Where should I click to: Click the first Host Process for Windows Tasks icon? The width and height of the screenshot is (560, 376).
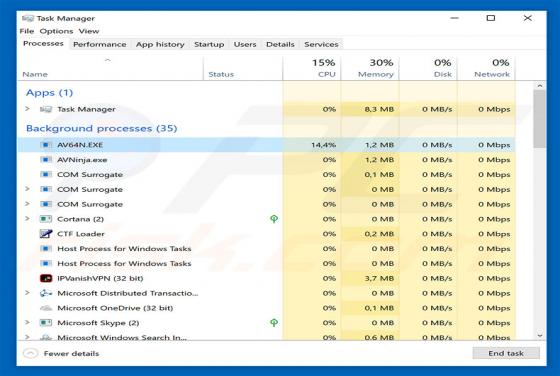(46, 249)
